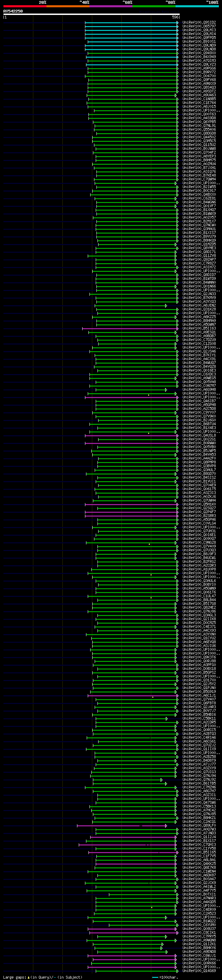Select hit label UniRef100_Q46IB7
222x980 pixels.
(199, 401)
